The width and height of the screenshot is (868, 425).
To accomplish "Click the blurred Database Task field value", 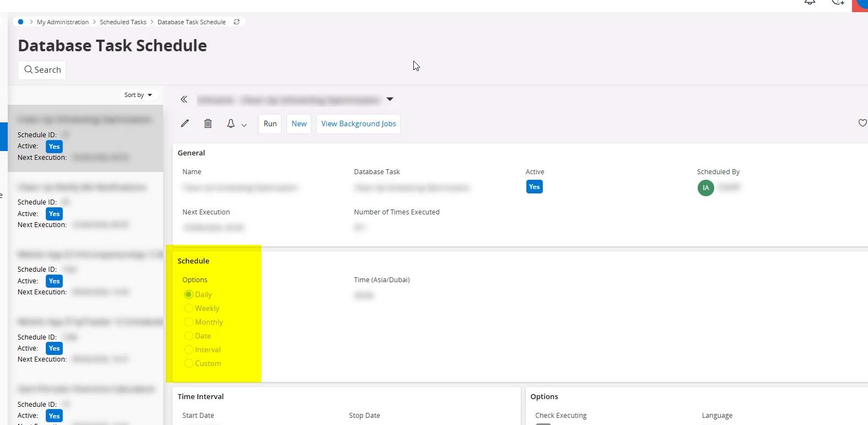I will (412, 188).
